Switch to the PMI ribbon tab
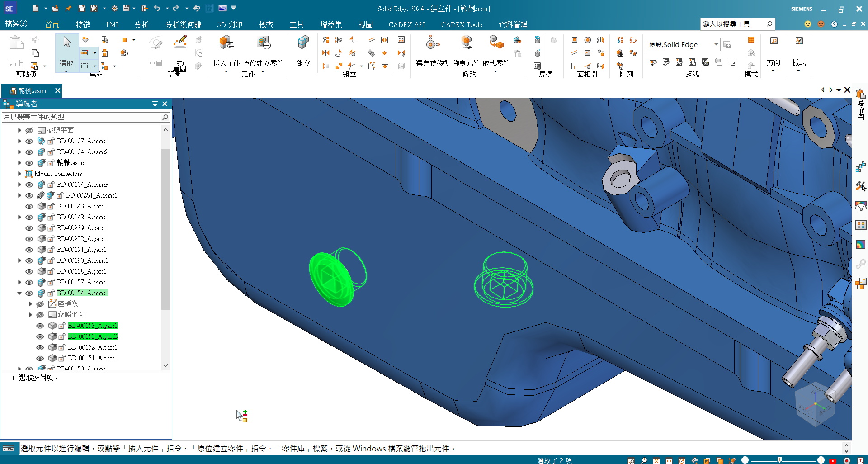This screenshot has height=464, width=868. tap(112, 24)
